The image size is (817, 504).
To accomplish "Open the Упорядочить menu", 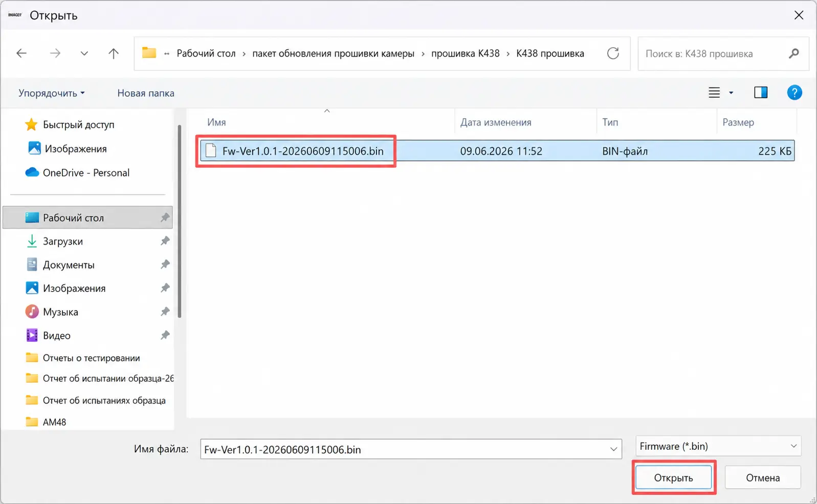I will coord(51,93).
